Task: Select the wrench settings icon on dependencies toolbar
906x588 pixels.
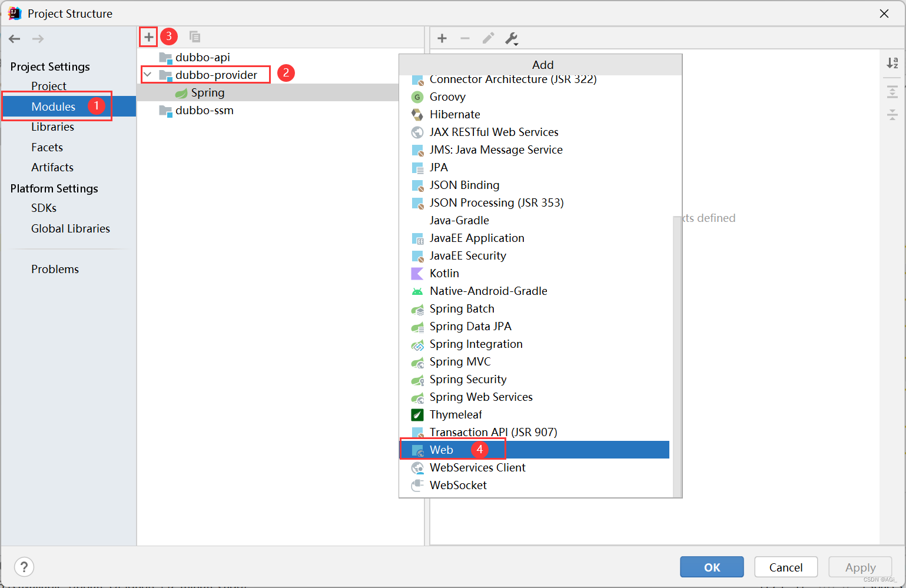Action: tap(512, 38)
